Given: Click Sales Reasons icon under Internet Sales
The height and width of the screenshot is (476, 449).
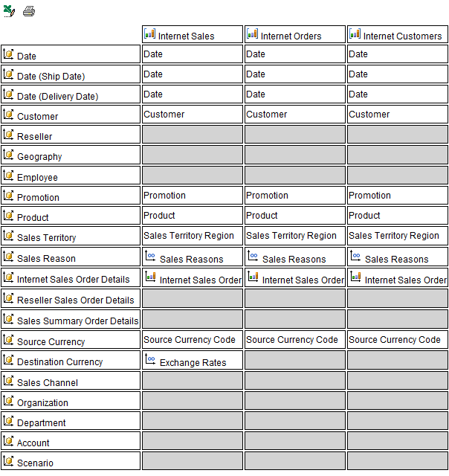Looking at the screenshot, I should coord(149,257).
